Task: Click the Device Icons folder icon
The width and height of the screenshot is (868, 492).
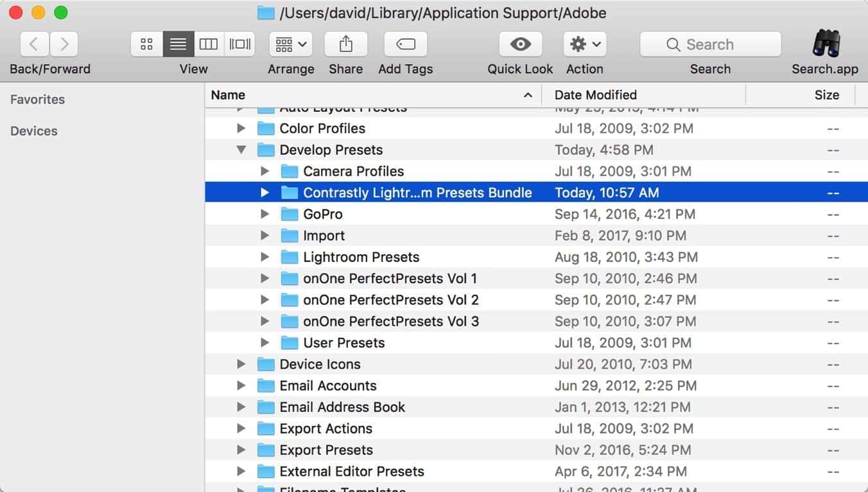Action: (266, 364)
